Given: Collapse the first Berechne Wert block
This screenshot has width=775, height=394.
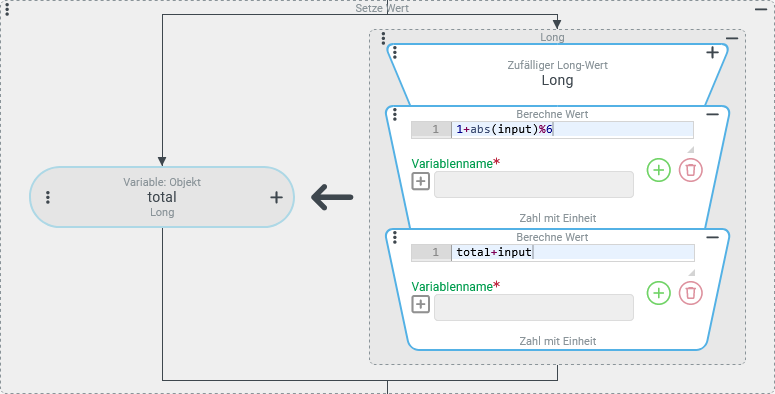Looking at the screenshot, I should tap(712, 114).
